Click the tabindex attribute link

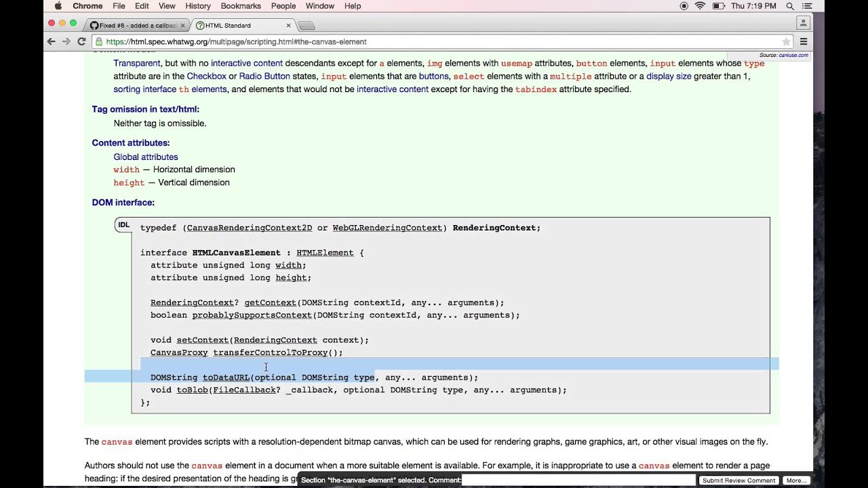(x=536, y=89)
